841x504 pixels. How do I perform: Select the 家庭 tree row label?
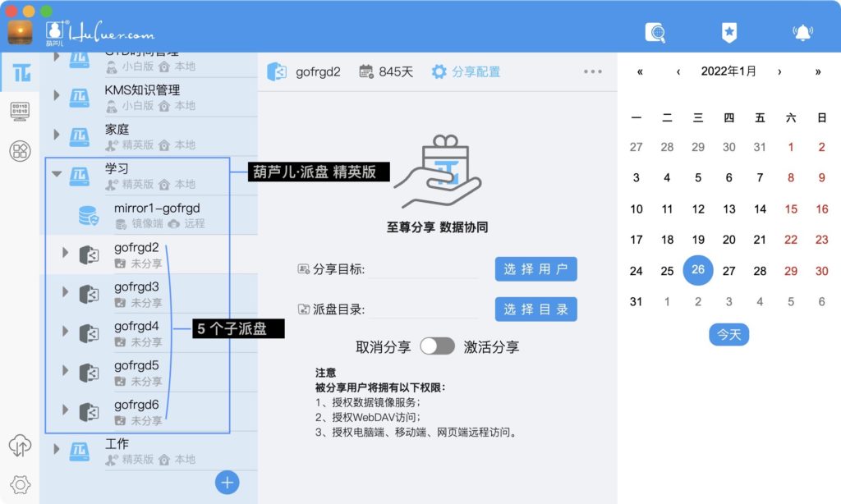tap(117, 129)
